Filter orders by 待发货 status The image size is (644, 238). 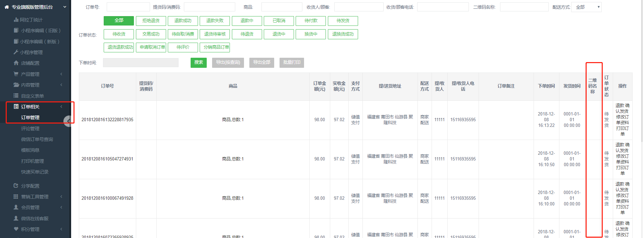[x=343, y=21]
